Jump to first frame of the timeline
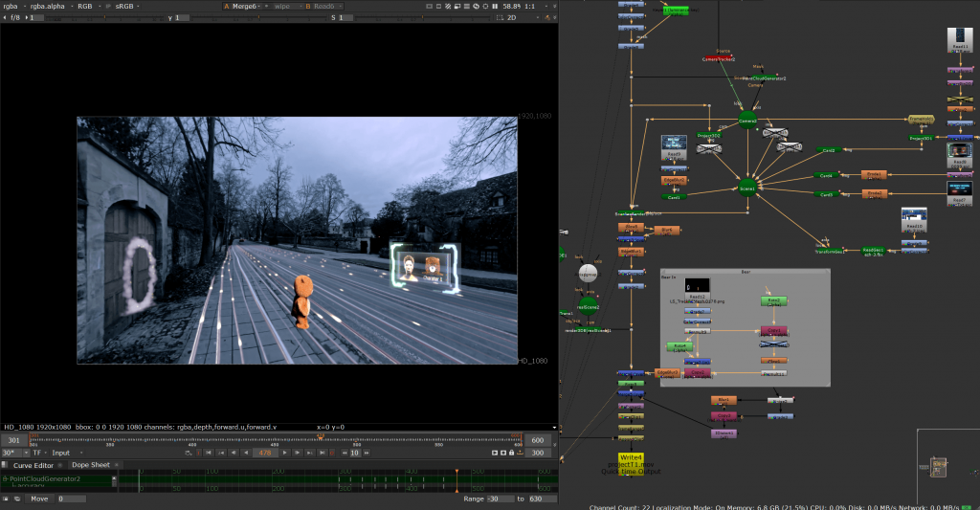This screenshot has height=510, width=980. [x=209, y=453]
